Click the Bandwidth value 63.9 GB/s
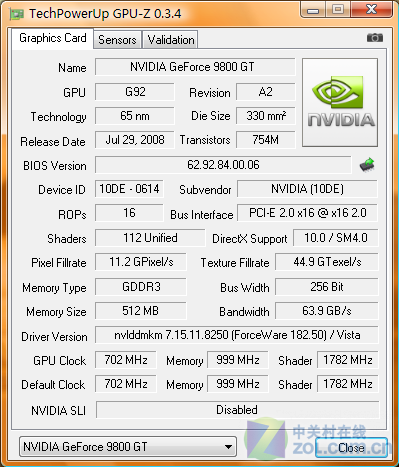 coord(327,311)
